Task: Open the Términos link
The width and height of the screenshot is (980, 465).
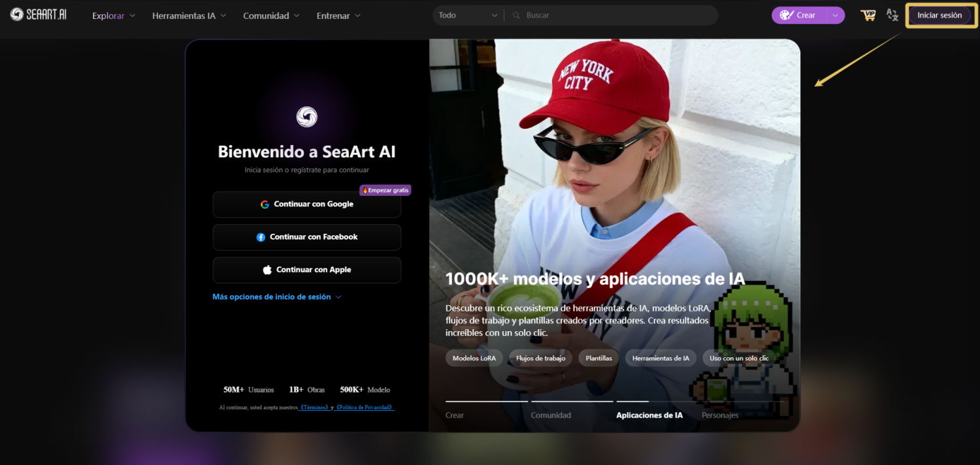Action: [x=314, y=408]
